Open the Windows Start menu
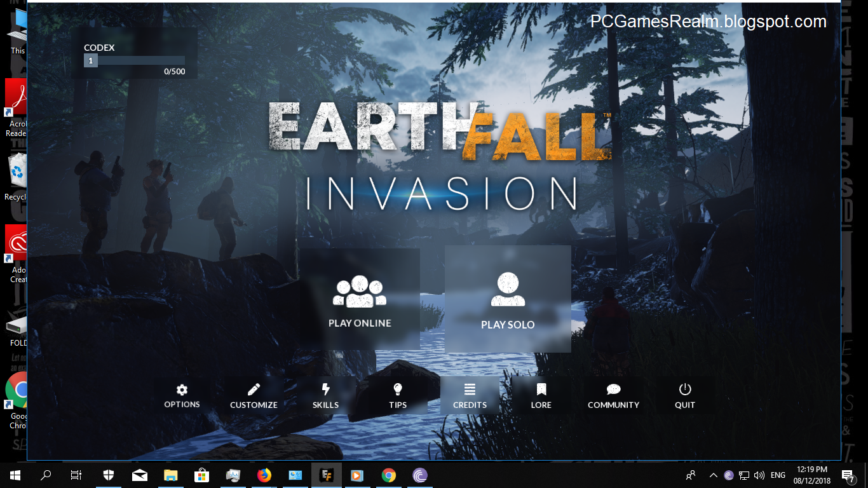This screenshot has height=488, width=868. tap(15, 475)
